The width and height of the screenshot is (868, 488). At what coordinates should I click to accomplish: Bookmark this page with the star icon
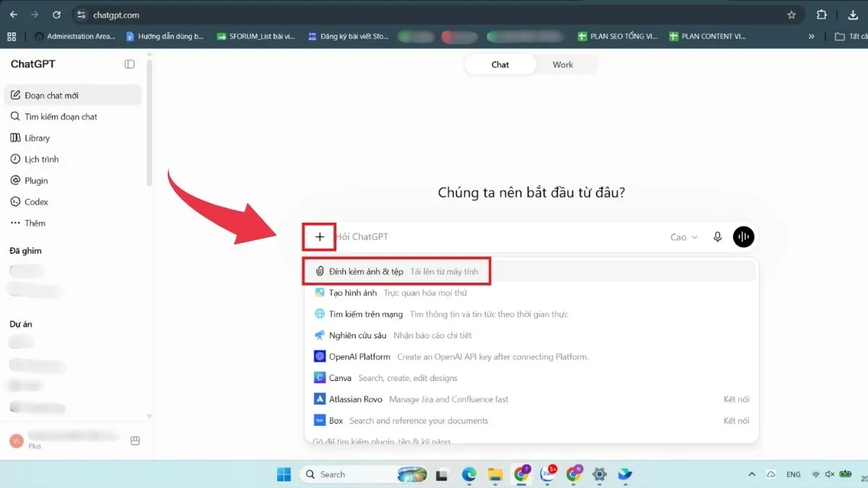(791, 14)
